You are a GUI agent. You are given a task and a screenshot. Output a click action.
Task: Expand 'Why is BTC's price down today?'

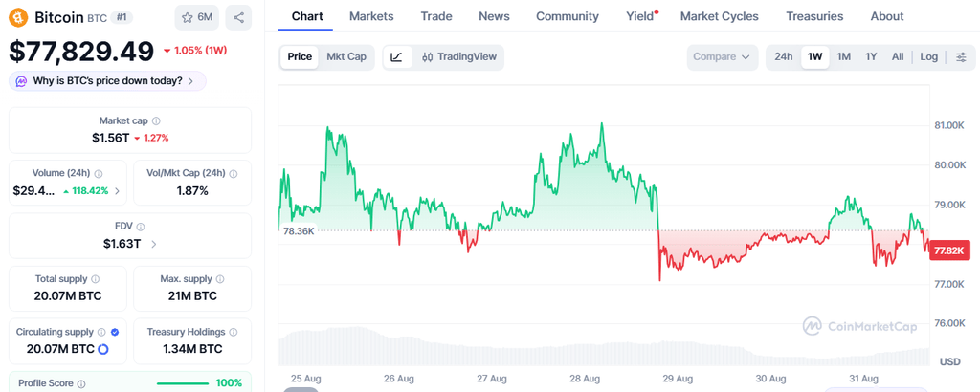click(x=107, y=81)
